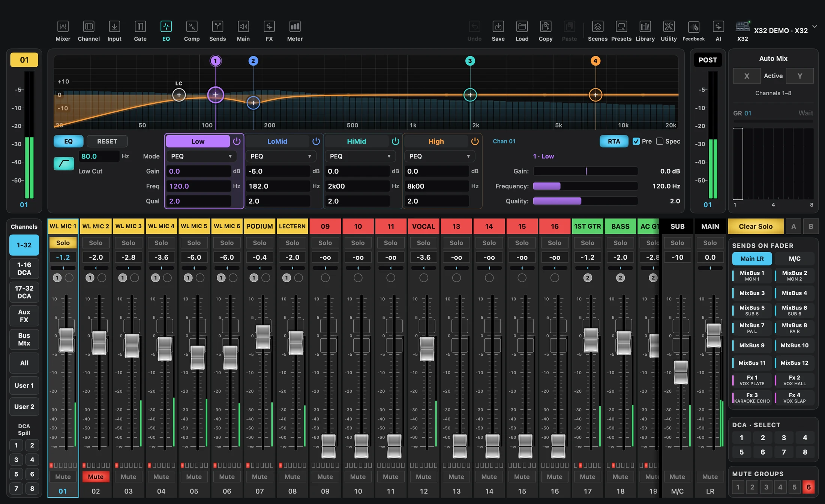
Task: Open the LoMid band PEQ dropdown
Action: pyautogui.click(x=281, y=156)
